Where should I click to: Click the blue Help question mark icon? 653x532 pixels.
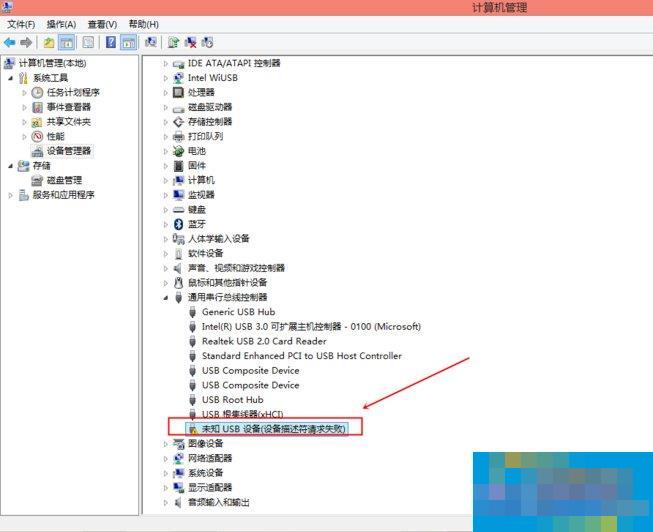click(x=111, y=42)
